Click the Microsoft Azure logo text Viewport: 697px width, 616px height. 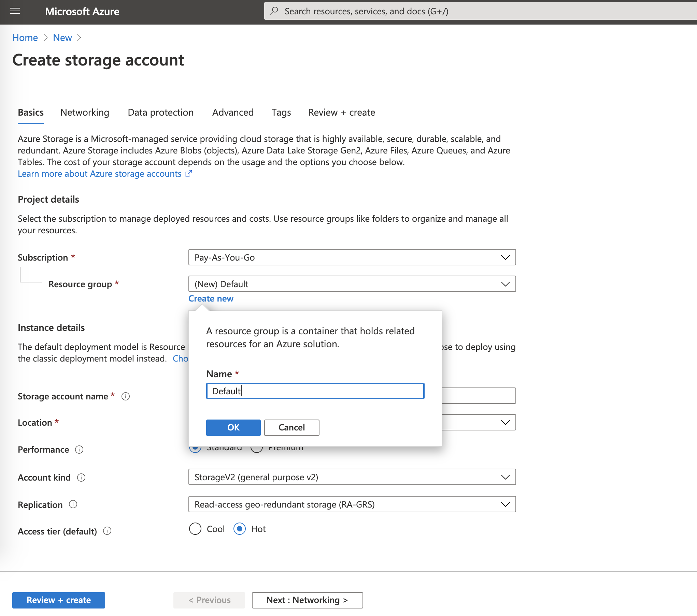82,11
